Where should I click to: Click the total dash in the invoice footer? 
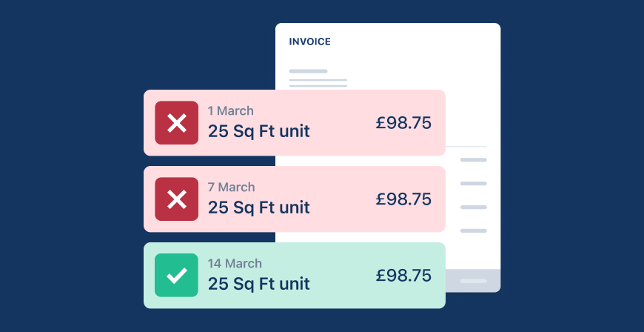474,282
